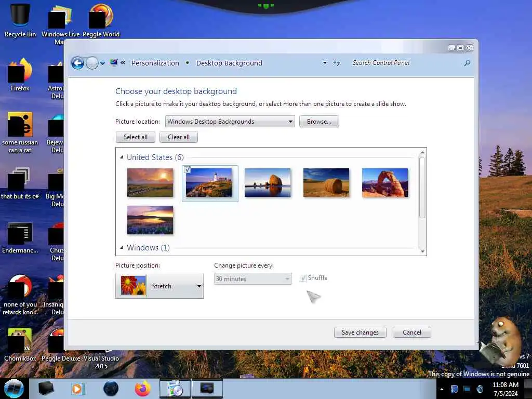This screenshot has width=532, height=399.
Task: Open the black folder taskbar icon
Action: coord(46,389)
